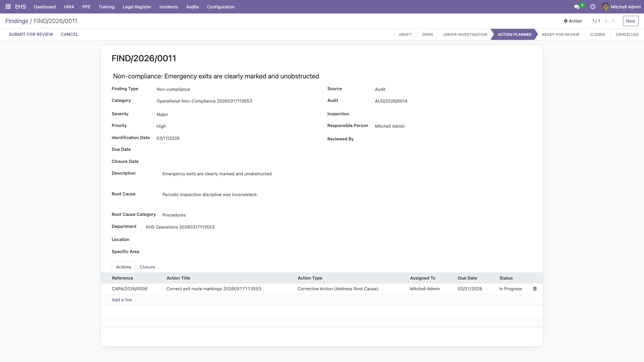Go to next record arrow

[613, 21]
